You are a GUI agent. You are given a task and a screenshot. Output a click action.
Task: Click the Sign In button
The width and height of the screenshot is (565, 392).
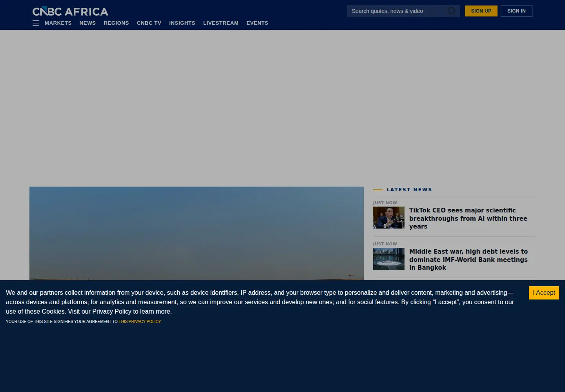(x=516, y=11)
